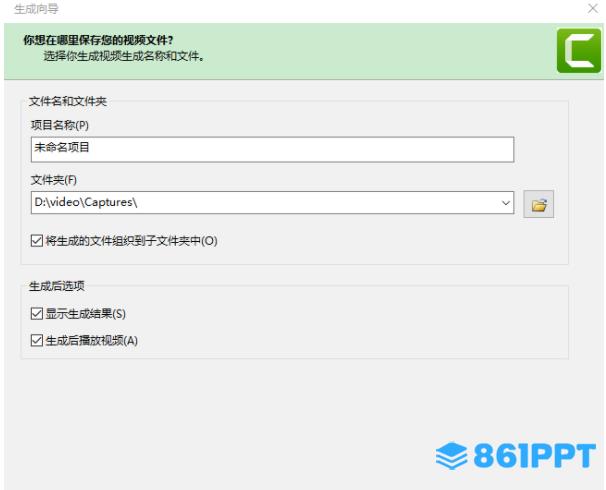
Task: Click the 你想在哪里保存您的视频文件? heading
Action: (98, 40)
